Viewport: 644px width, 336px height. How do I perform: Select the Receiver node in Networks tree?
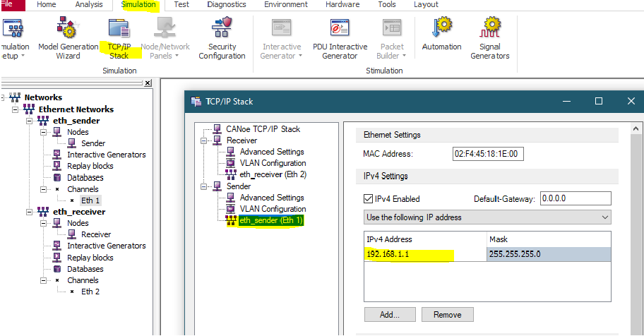point(96,234)
